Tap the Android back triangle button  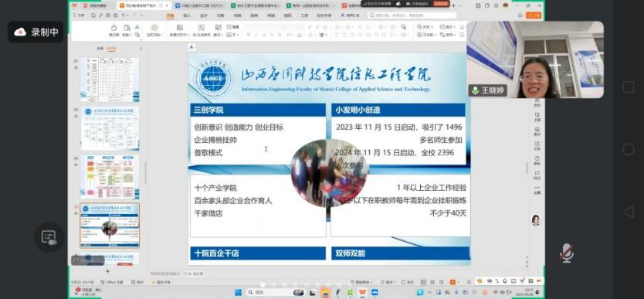click(x=629, y=212)
